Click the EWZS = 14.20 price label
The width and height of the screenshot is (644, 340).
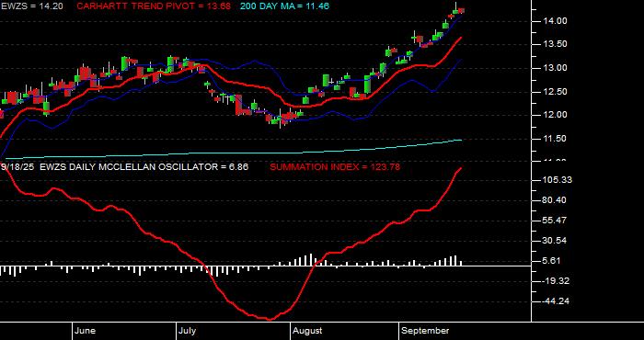[32, 6]
